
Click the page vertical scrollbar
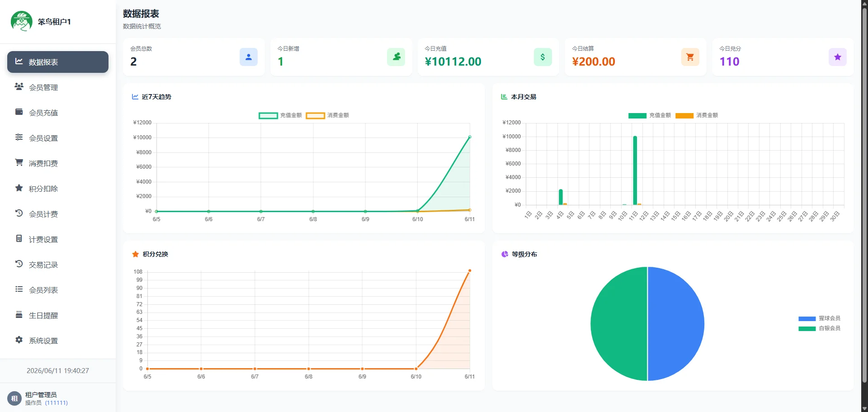point(864,194)
